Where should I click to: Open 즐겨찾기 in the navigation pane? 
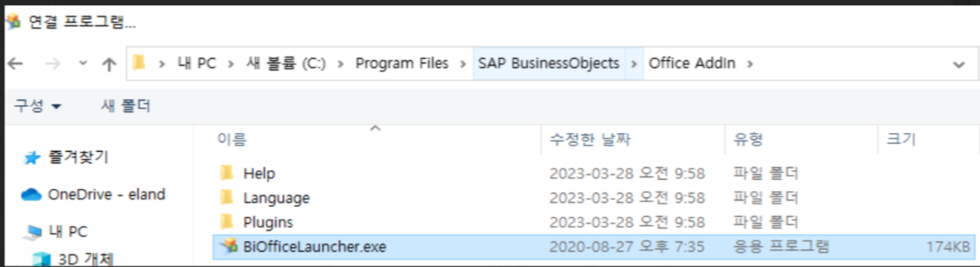point(78,157)
